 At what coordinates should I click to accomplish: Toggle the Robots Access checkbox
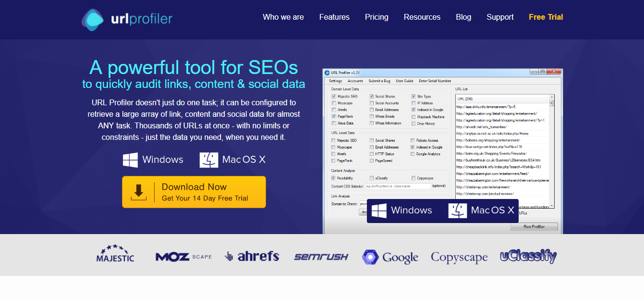[413, 140]
